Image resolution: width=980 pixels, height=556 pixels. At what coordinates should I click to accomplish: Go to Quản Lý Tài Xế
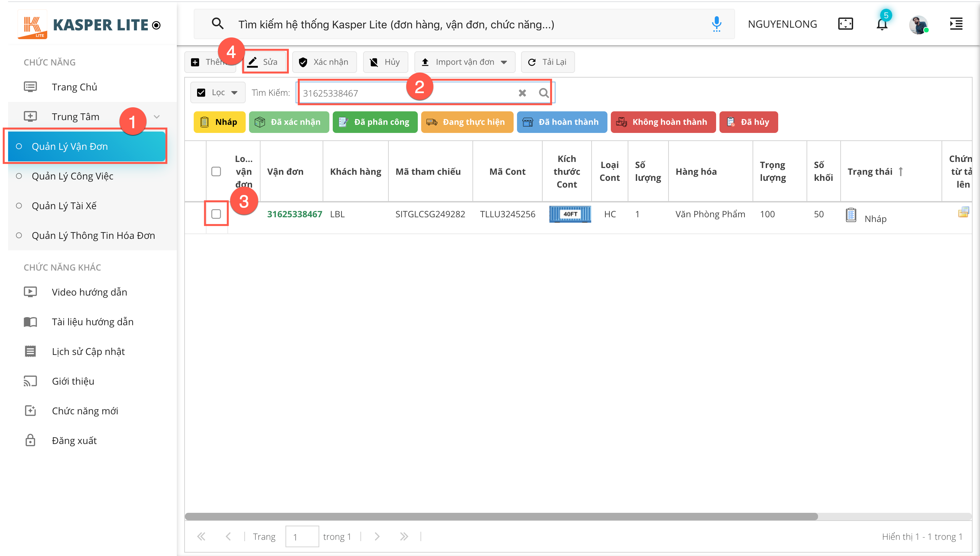(x=64, y=206)
